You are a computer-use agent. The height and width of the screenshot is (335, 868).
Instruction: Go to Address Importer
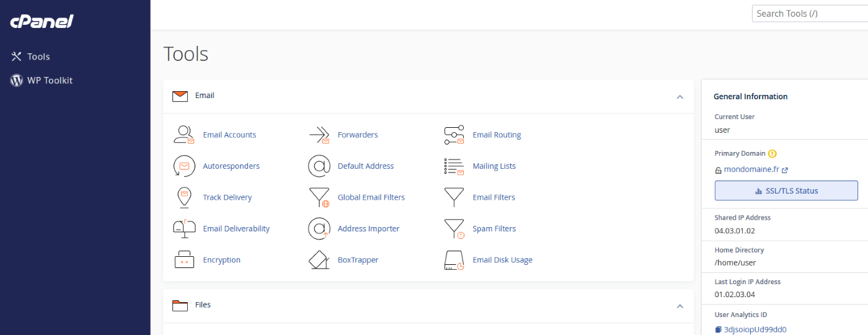(x=368, y=229)
